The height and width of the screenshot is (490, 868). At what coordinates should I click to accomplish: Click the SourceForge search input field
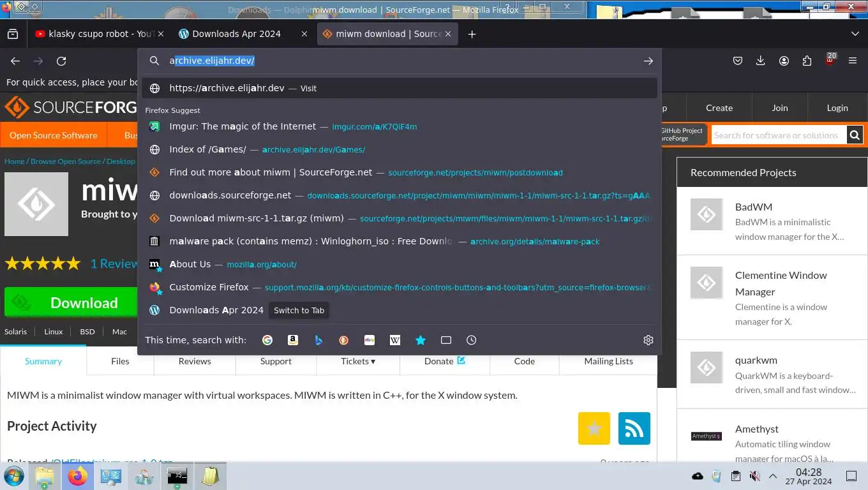(779, 135)
